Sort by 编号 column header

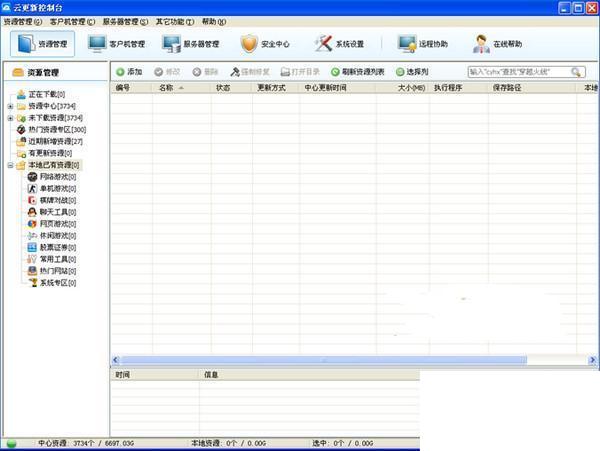[x=131, y=88]
